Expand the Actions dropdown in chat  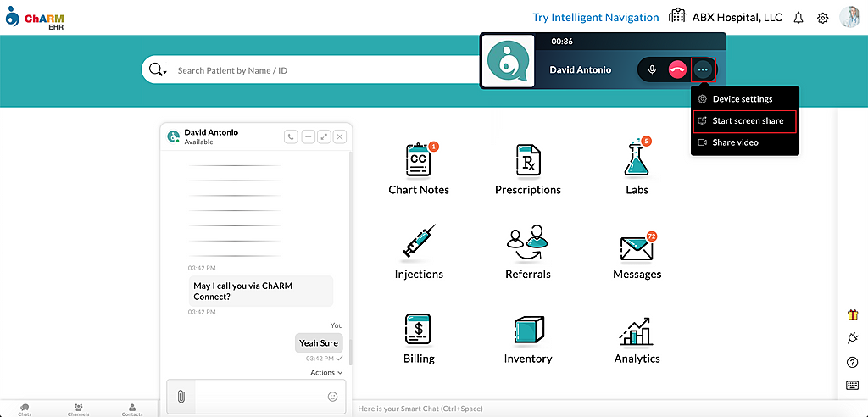(x=326, y=372)
